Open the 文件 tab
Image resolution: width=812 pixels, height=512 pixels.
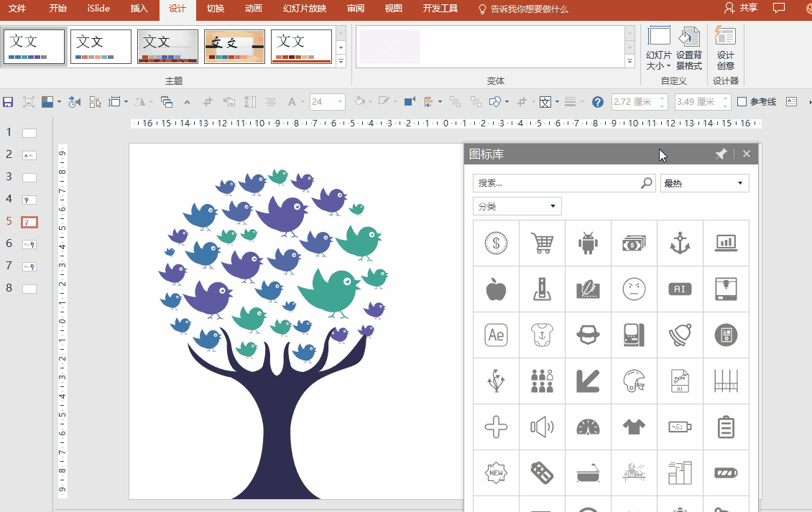[17, 9]
